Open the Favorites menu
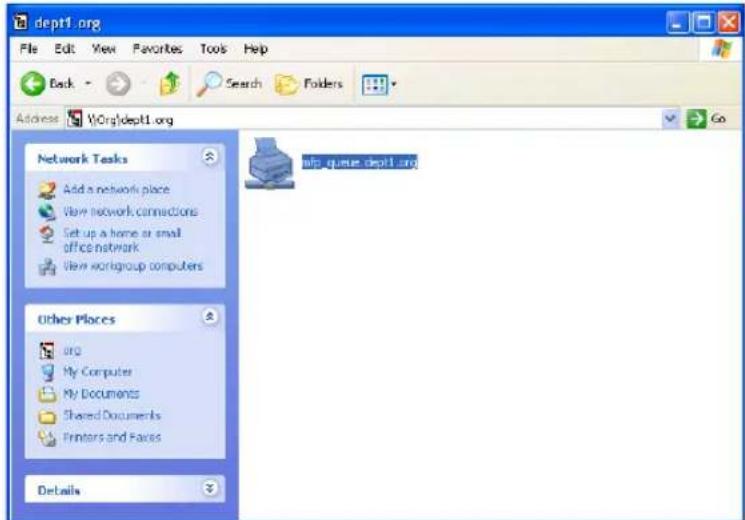Screen dimensions: 745x520 (157, 48)
